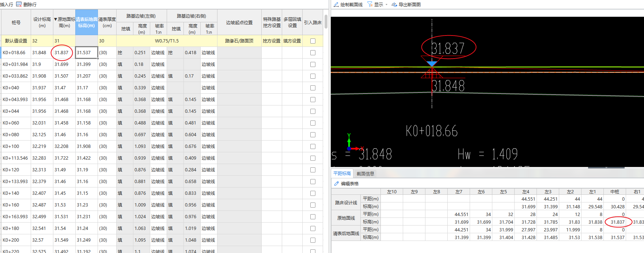The image size is (644, 253).
Task: Toggle 引入路床 checkbox for K0+018.66
Action: coord(313,53)
